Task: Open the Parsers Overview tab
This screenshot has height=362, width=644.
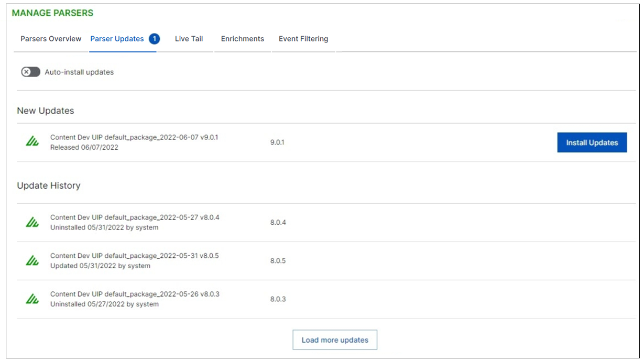Action: pos(51,39)
